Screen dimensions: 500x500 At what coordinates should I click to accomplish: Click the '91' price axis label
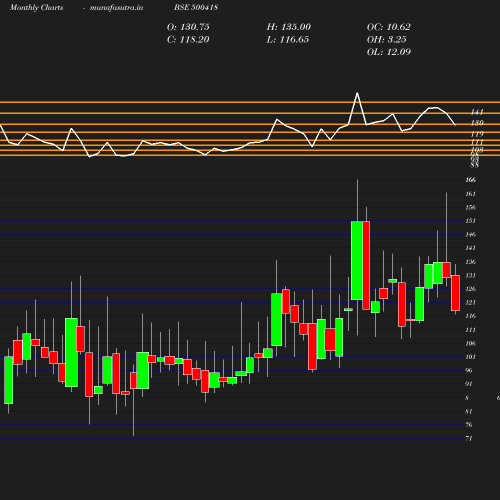point(469,384)
